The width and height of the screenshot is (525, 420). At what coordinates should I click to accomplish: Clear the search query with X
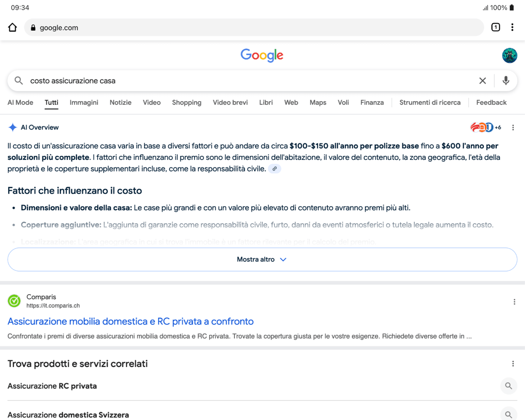click(x=482, y=81)
